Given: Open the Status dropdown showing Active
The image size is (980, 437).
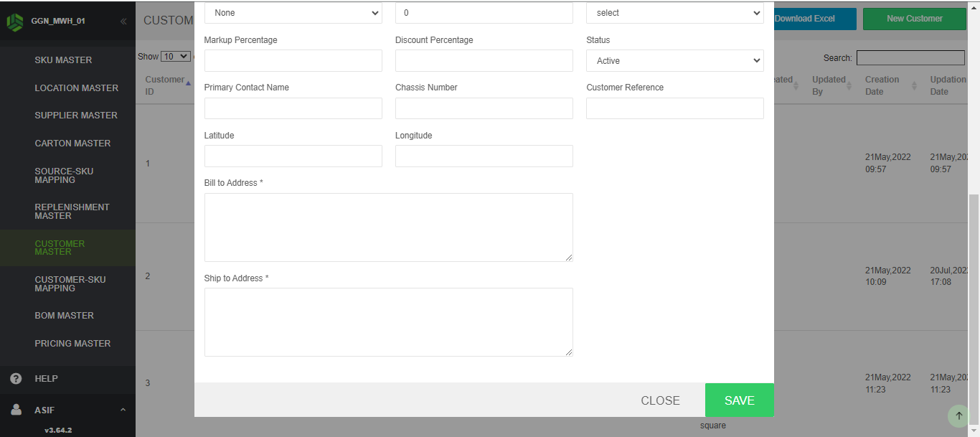Looking at the screenshot, I should 674,61.
